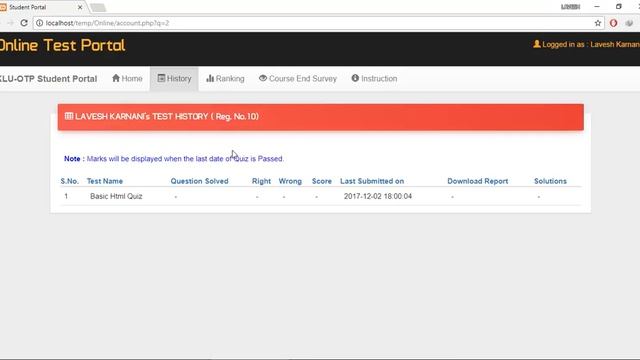The image size is (640, 360).
Task: Click the Wrong column header
Action: [290, 181]
